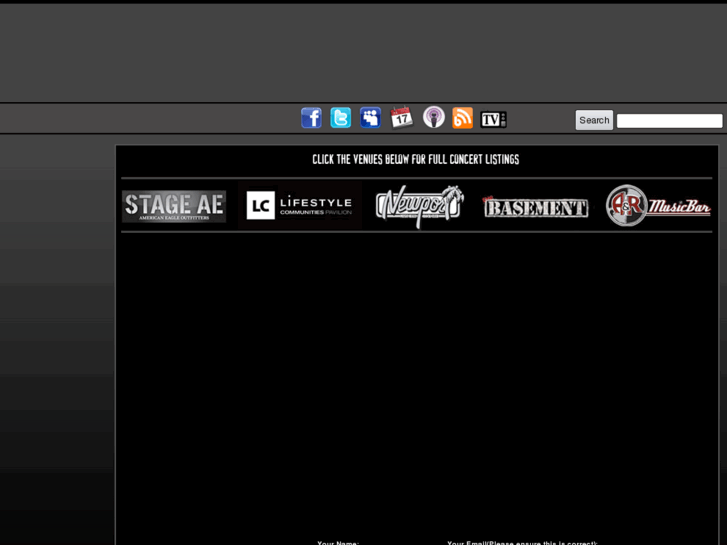
Task: Select the Newport Music Hall logo
Action: [x=420, y=206]
